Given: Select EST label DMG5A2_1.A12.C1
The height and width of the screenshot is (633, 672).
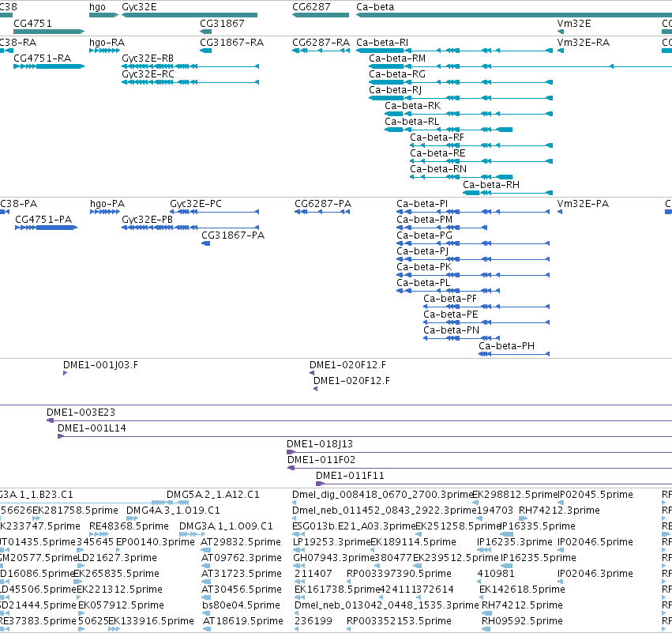Looking at the screenshot, I should pyautogui.click(x=213, y=495).
